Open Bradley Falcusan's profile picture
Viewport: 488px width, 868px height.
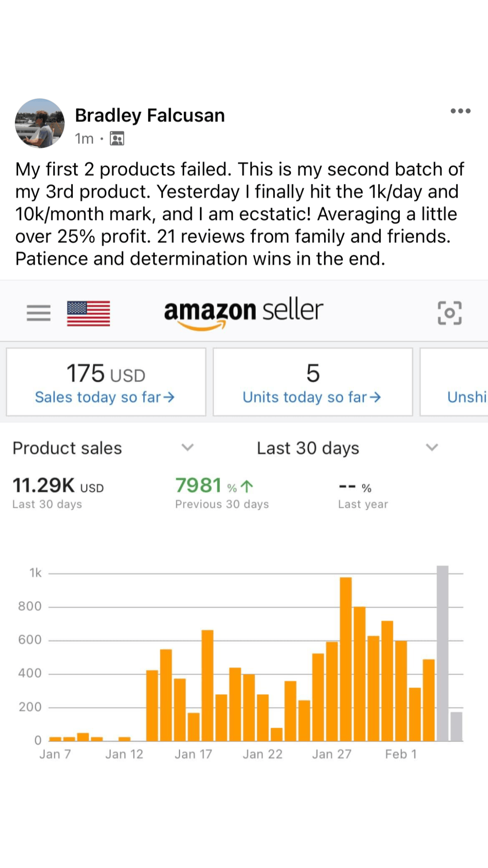(40, 123)
